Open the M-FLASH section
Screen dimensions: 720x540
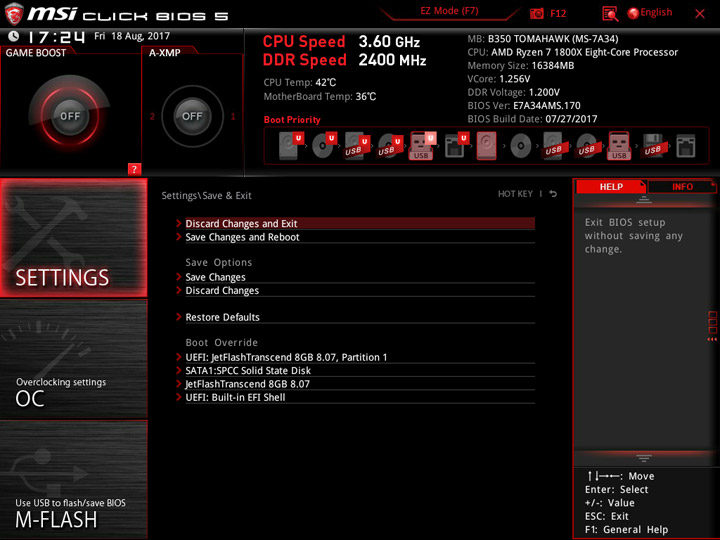tap(73, 480)
